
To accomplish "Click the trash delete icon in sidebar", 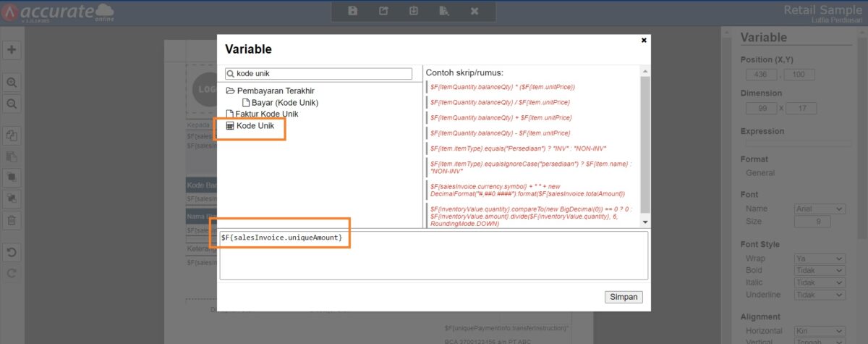I will tap(12, 220).
